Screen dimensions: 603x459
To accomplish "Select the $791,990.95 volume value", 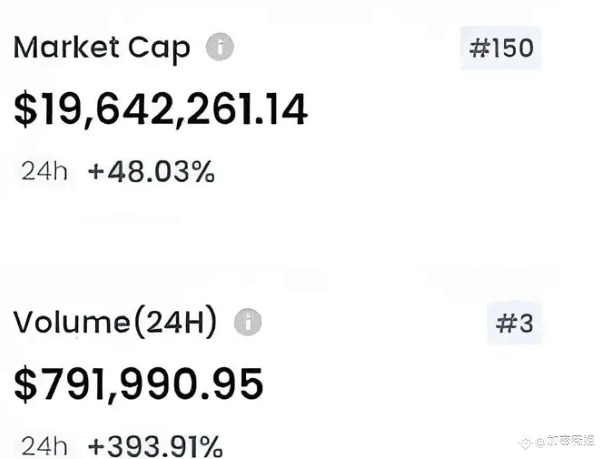I will tap(138, 384).
